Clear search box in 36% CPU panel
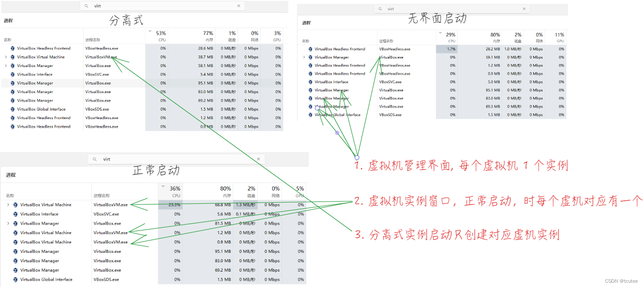The height and width of the screenshot is (287, 644). click(258, 159)
